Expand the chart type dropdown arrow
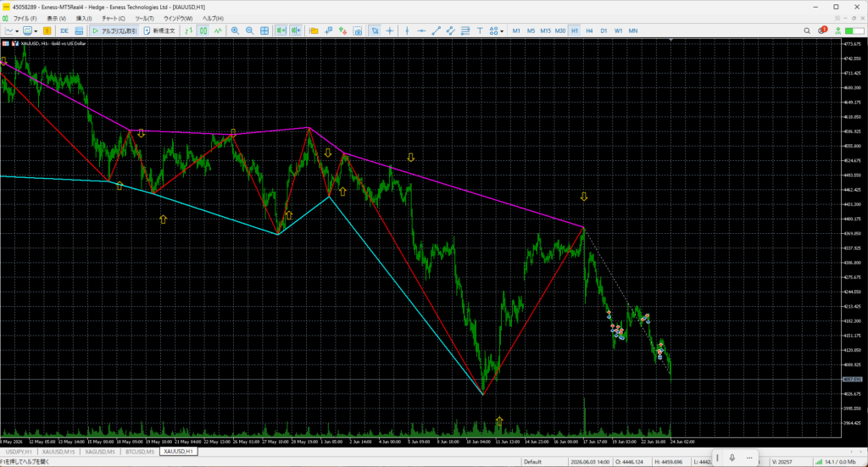 tap(17, 31)
